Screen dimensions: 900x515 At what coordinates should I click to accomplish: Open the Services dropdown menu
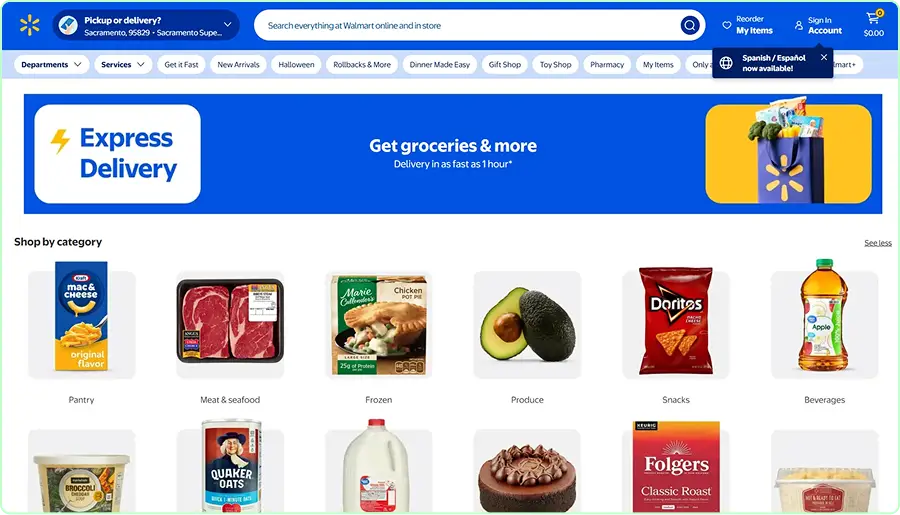pyautogui.click(x=123, y=64)
